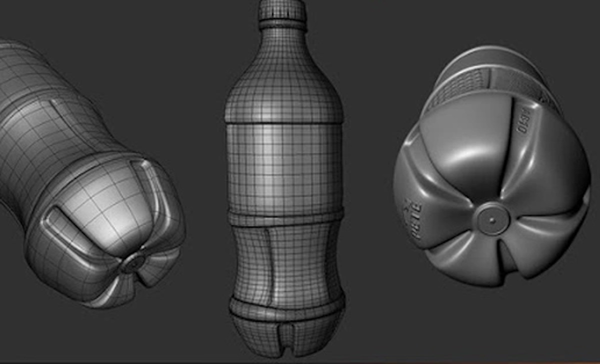
Task: Select the left wireframe bottle's base hub
Action: click(134, 263)
